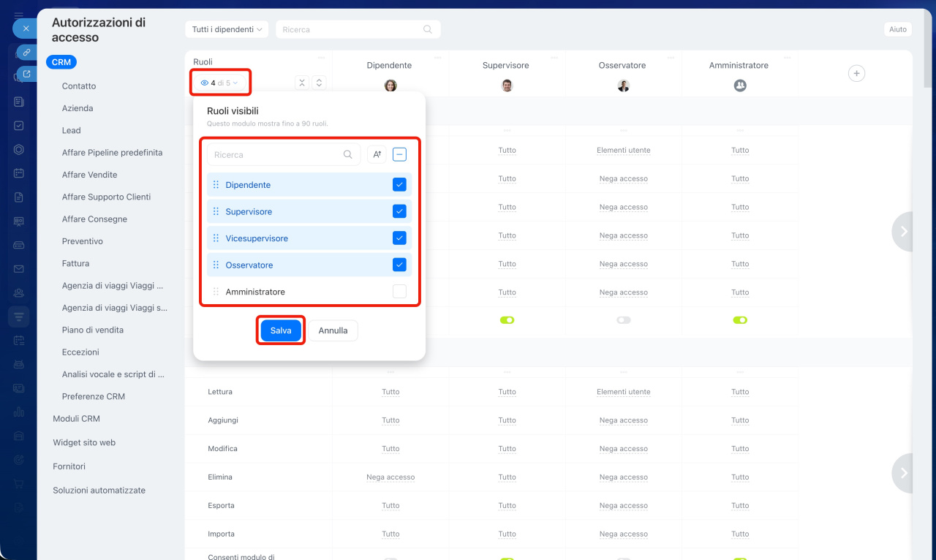The width and height of the screenshot is (936, 560).
Task: Click the deselect-all minus icon in role list
Action: click(x=399, y=154)
